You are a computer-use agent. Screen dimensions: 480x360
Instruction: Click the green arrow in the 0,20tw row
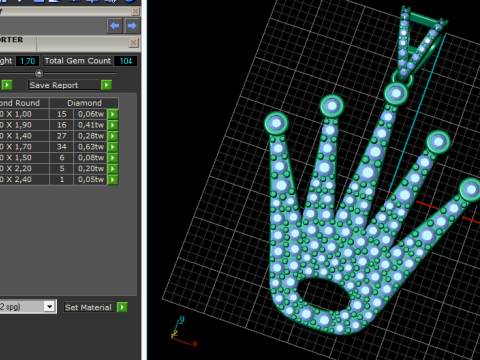pyautogui.click(x=113, y=169)
